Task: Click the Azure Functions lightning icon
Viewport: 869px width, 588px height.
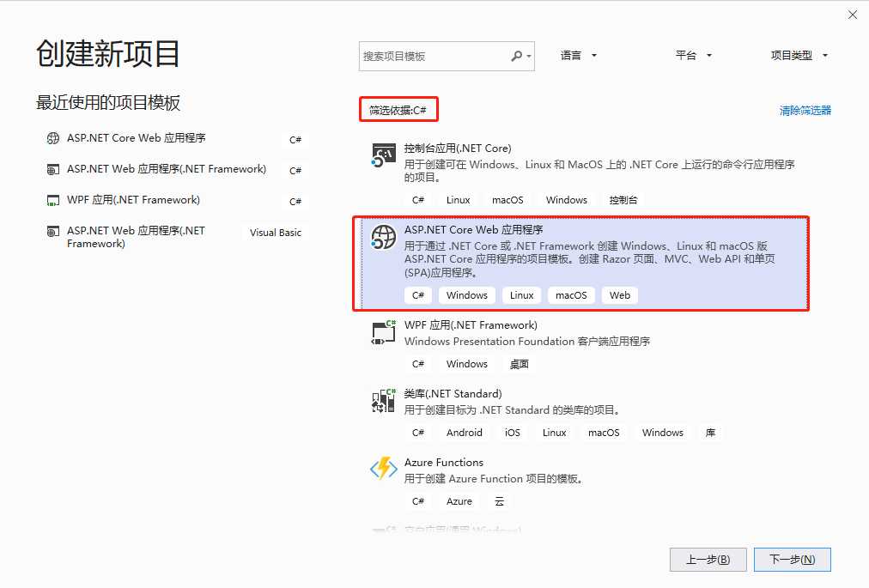Action: (384, 470)
